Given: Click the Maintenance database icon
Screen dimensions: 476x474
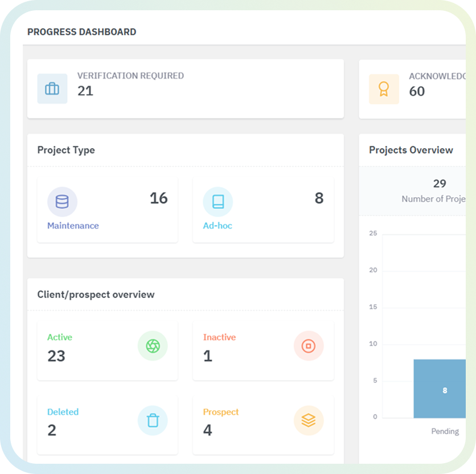Looking at the screenshot, I should point(62,202).
